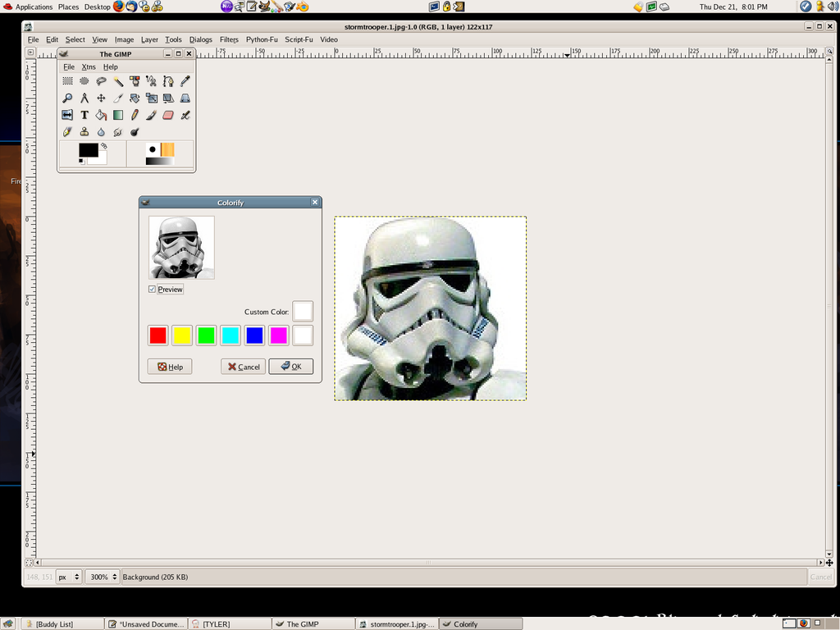The image size is (840, 630).
Task: Open the 300% zoom level dropdown
Action: [102, 576]
